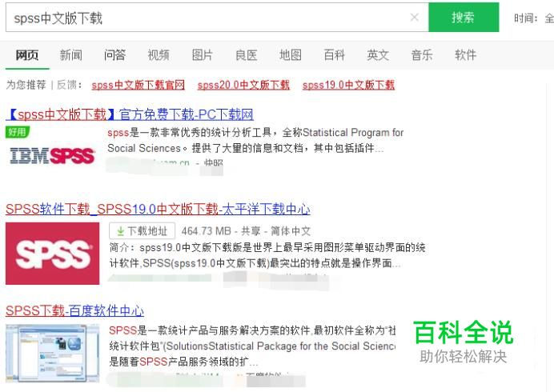Click the 为您推荐 label

tap(26, 85)
